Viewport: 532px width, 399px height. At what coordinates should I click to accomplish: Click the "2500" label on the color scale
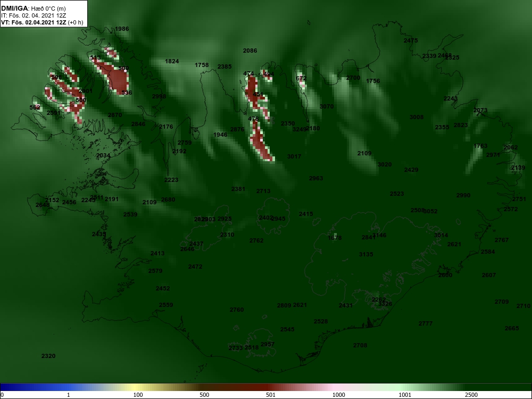(x=471, y=395)
